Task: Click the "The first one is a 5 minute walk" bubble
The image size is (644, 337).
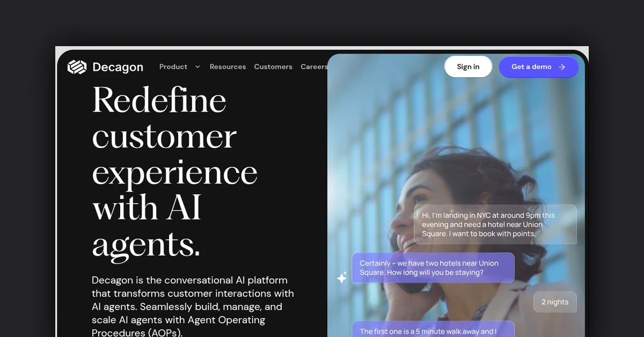Action: [433, 329]
